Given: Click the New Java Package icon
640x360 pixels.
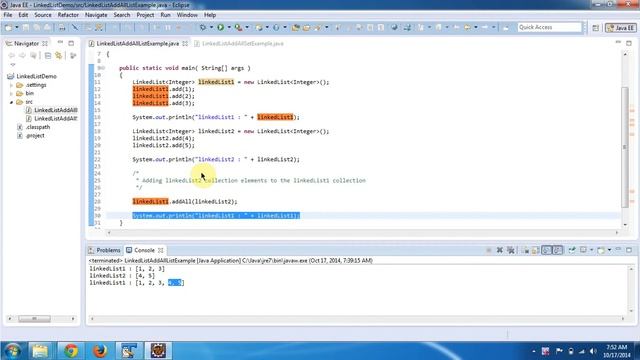Looking at the screenshot, I should pos(259,27).
